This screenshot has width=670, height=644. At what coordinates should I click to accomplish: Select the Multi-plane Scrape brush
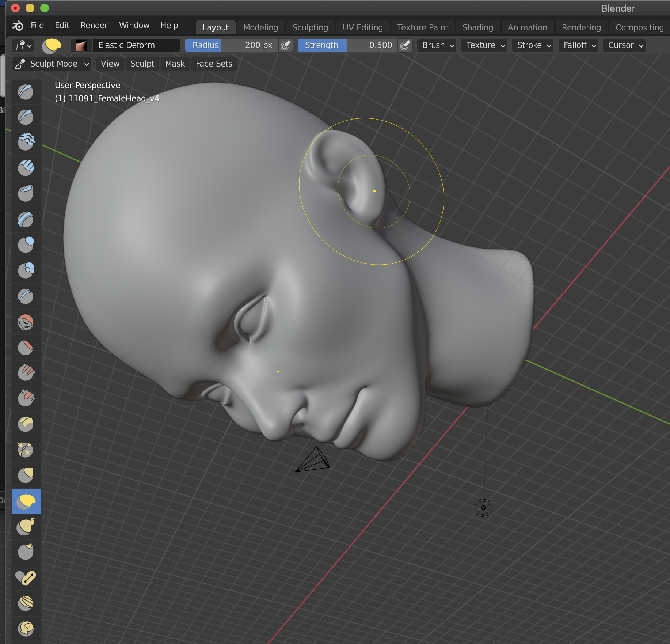(26, 424)
